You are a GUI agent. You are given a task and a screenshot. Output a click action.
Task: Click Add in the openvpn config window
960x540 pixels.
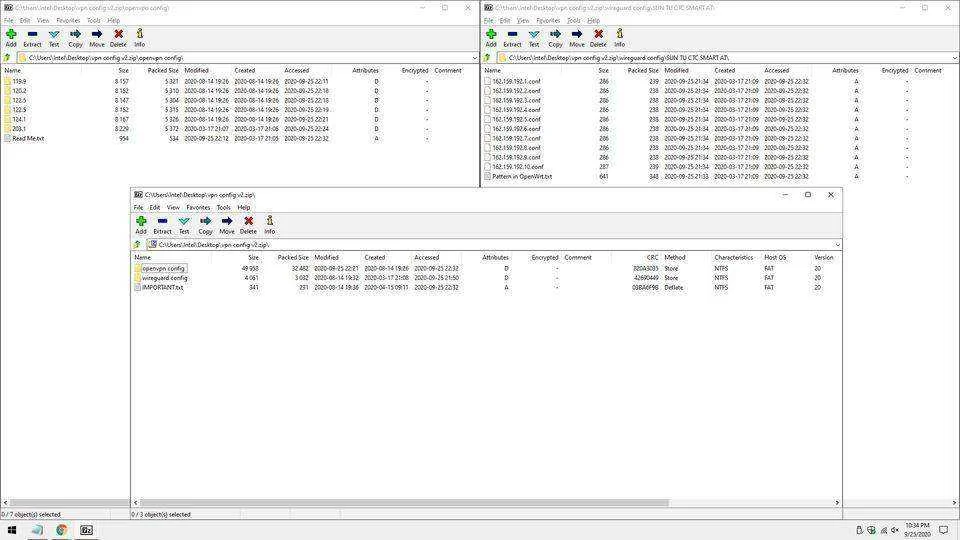pos(11,37)
